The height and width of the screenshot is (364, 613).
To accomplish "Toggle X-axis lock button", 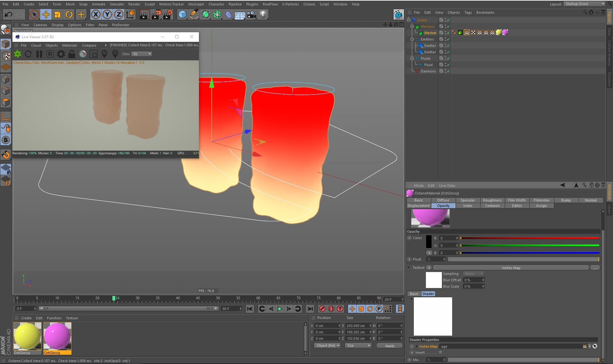I will coord(95,14).
